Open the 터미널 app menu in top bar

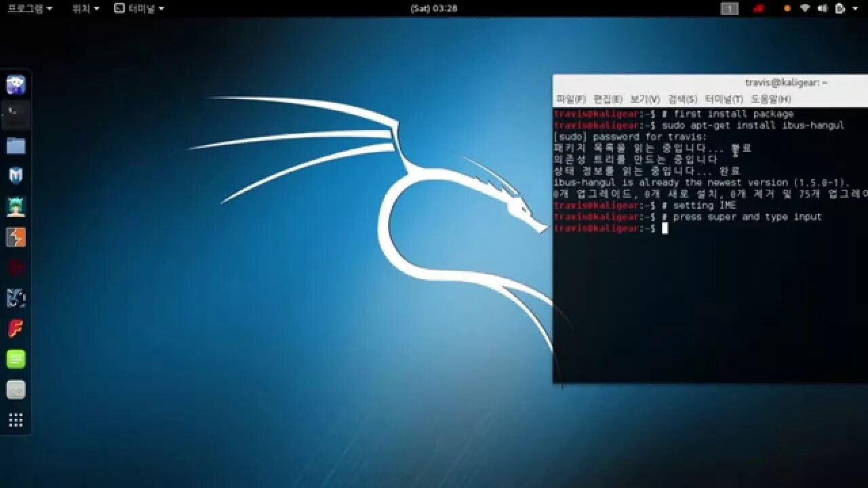(139, 8)
